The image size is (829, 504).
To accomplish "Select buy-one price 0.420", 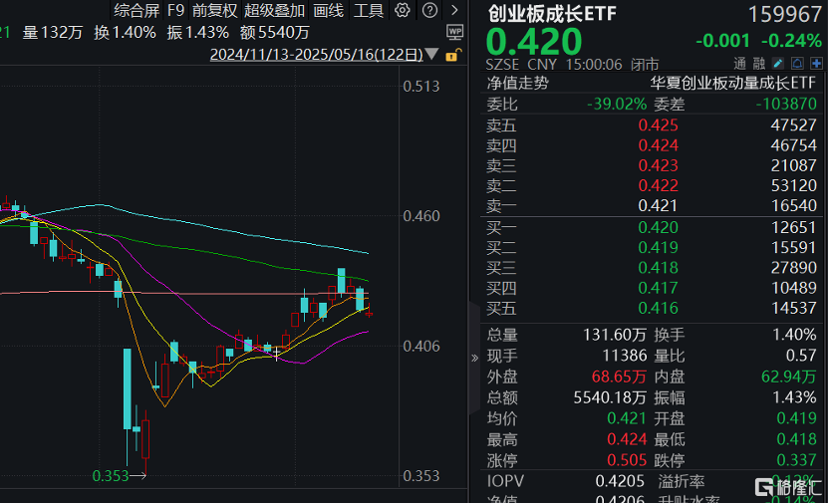I will click(x=658, y=228).
